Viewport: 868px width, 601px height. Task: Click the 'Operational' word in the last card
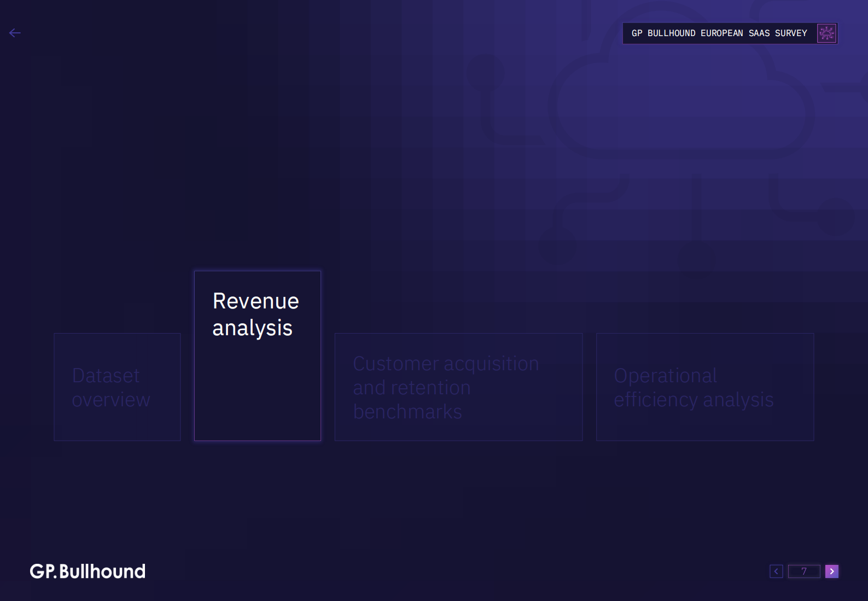(x=665, y=376)
